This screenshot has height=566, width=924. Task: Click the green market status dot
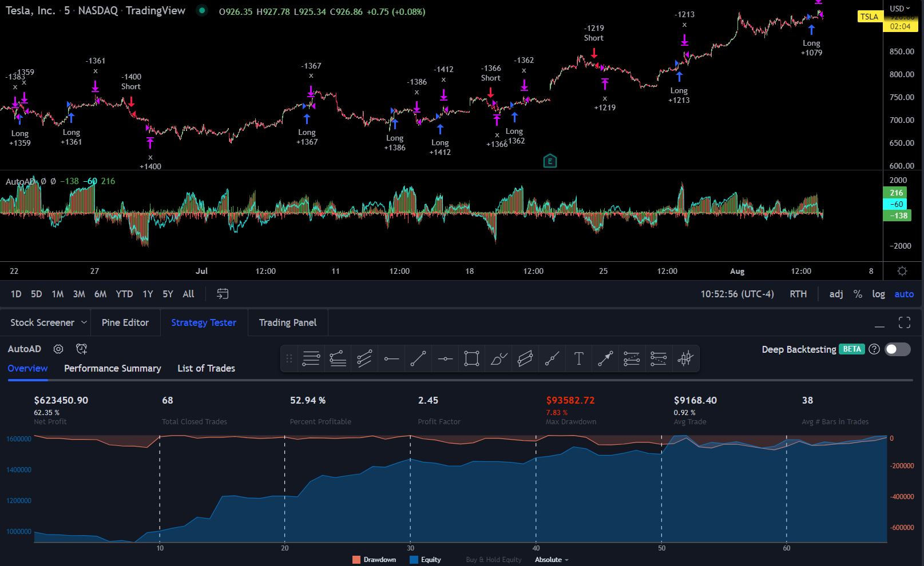pos(202,10)
